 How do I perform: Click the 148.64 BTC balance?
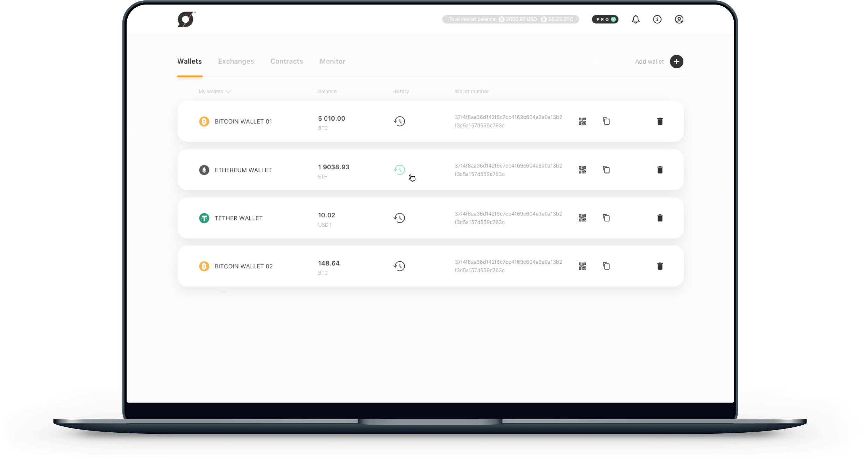pyautogui.click(x=329, y=268)
